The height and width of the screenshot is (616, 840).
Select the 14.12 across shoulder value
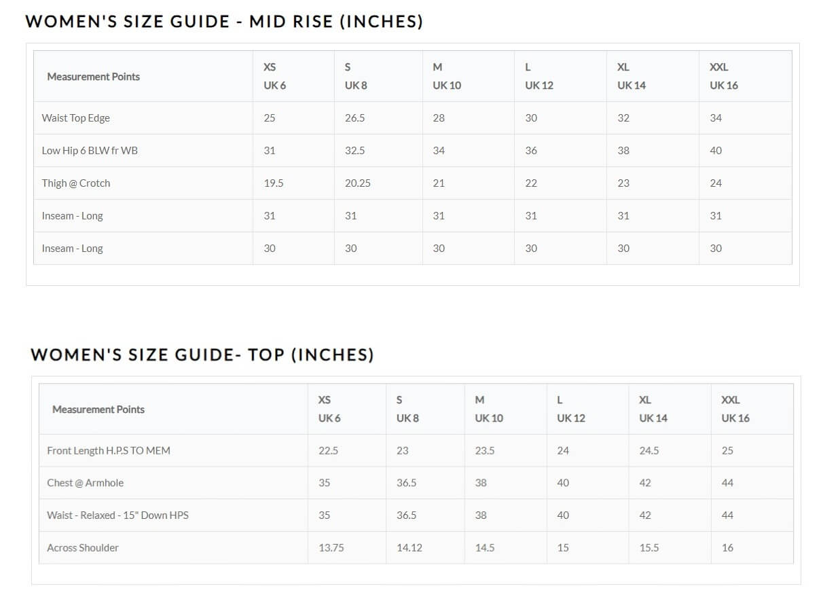click(409, 548)
